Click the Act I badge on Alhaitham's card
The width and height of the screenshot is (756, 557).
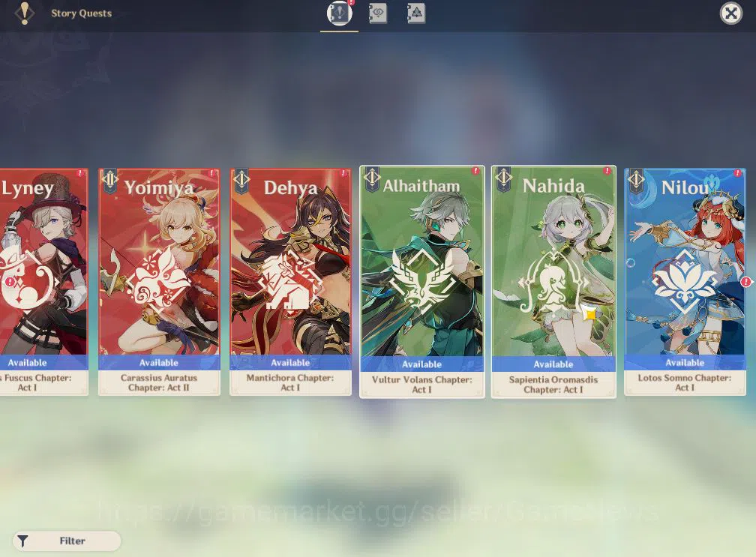coord(372,178)
